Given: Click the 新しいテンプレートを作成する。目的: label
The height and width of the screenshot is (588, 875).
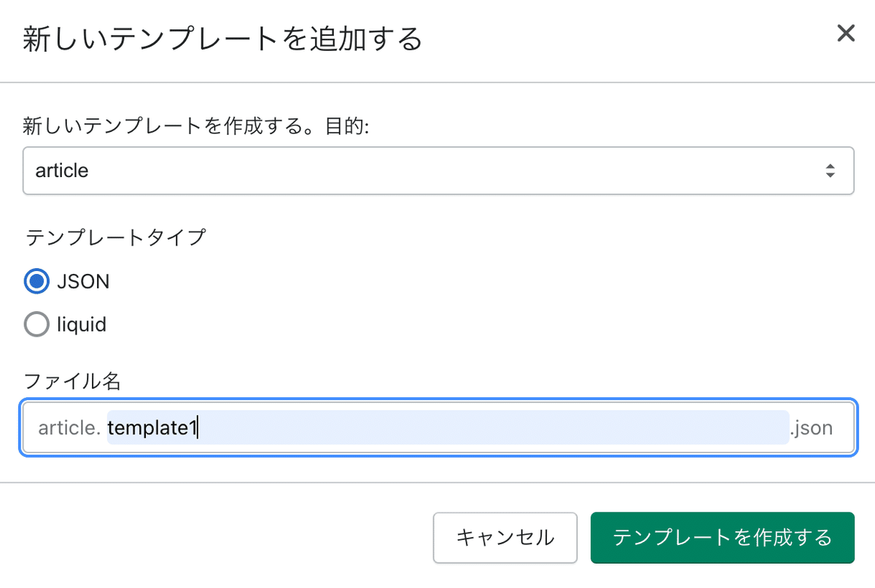Looking at the screenshot, I should 197,127.
